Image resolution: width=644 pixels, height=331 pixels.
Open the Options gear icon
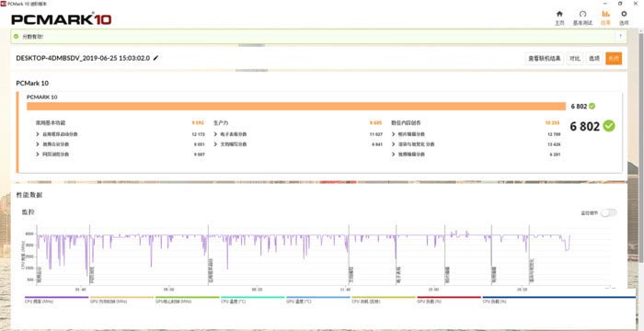click(x=624, y=14)
